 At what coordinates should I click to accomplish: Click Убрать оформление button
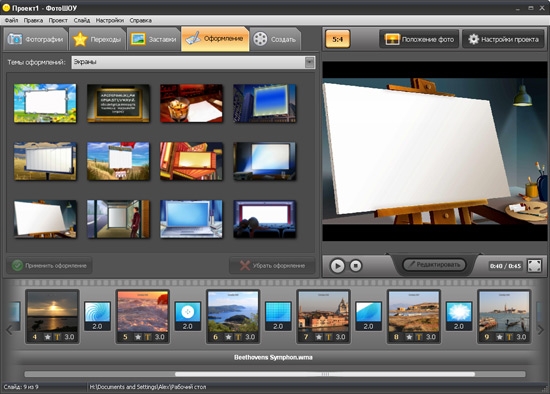(272, 266)
